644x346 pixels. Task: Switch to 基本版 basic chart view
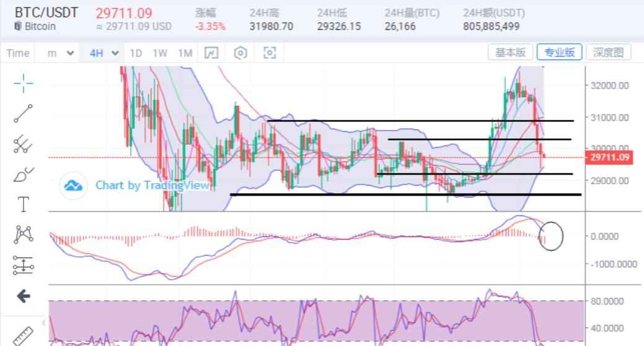[511, 53]
